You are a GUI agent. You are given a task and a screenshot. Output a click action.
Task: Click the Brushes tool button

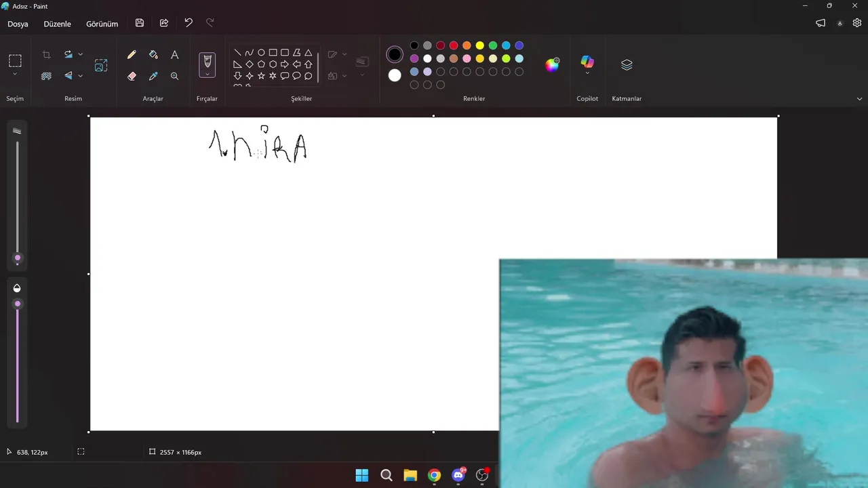click(207, 61)
